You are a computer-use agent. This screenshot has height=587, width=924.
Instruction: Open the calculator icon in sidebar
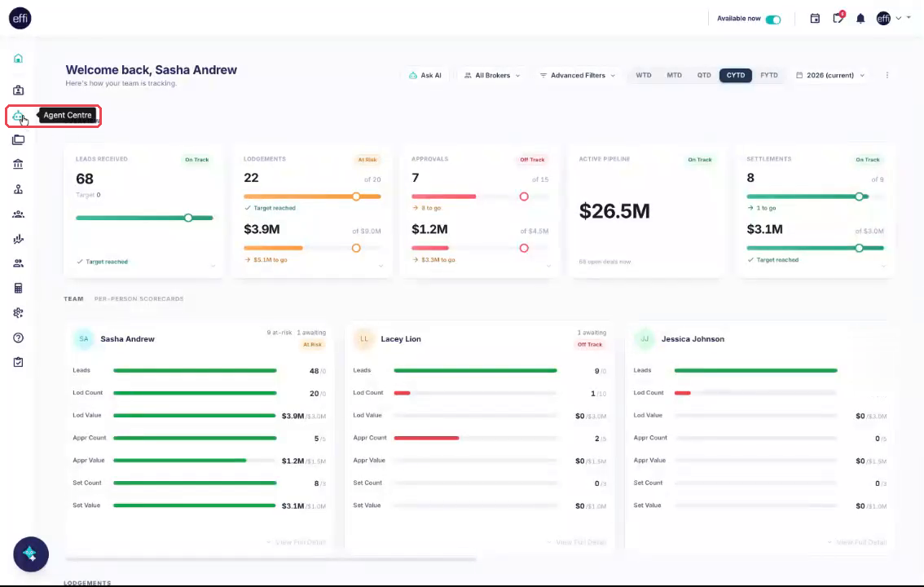pos(18,288)
